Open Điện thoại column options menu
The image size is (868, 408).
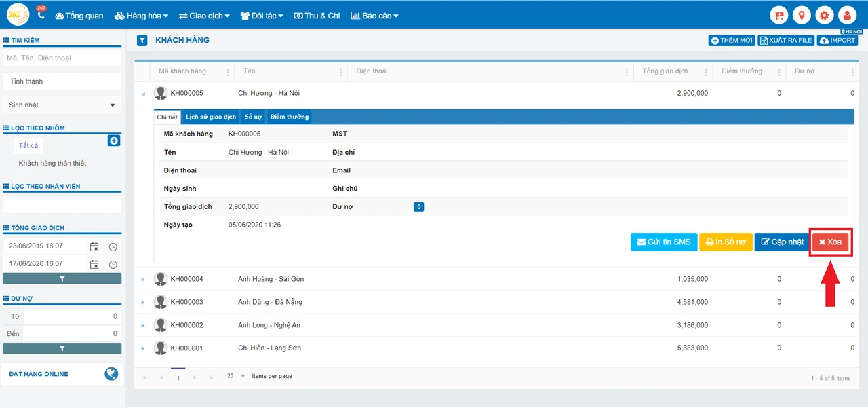click(627, 71)
